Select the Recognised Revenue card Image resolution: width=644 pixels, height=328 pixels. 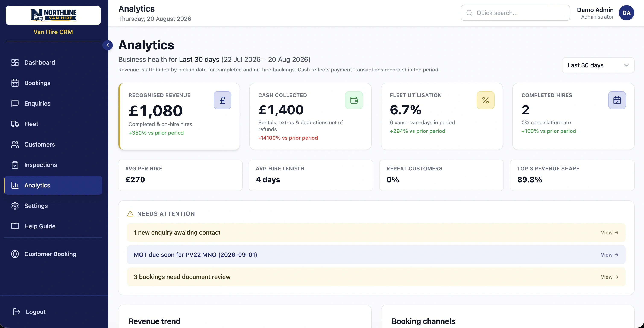click(179, 116)
